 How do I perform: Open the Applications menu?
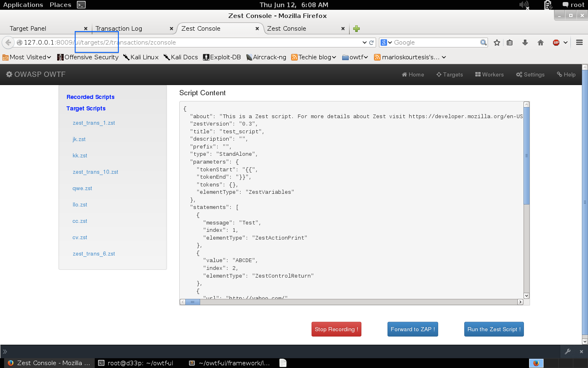(23, 5)
